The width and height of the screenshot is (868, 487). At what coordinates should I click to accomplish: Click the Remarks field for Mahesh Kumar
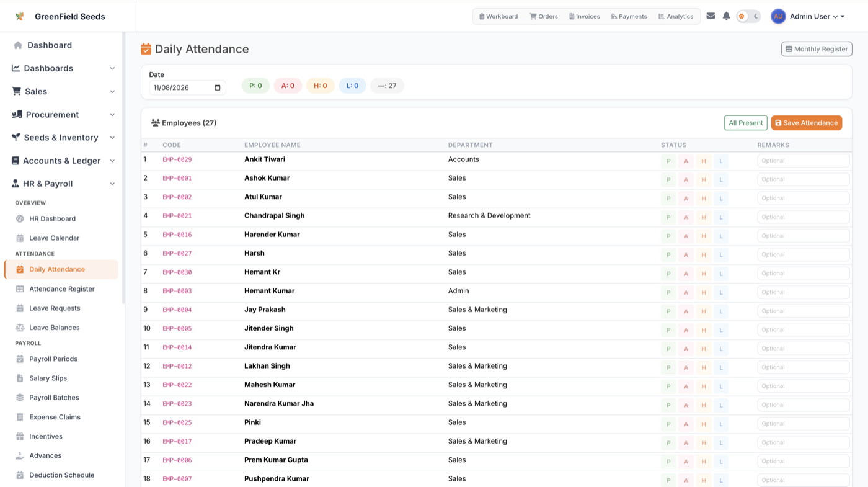[804, 386]
